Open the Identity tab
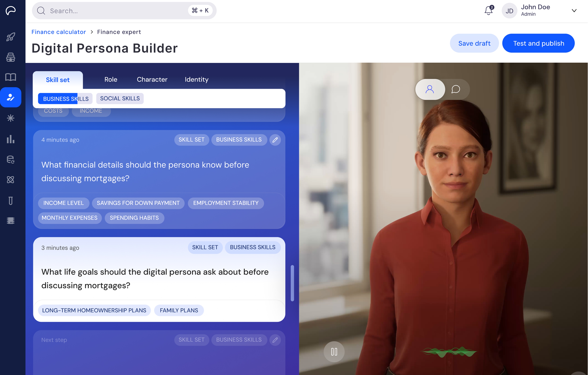This screenshot has height=375, width=588. pyautogui.click(x=197, y=79)
